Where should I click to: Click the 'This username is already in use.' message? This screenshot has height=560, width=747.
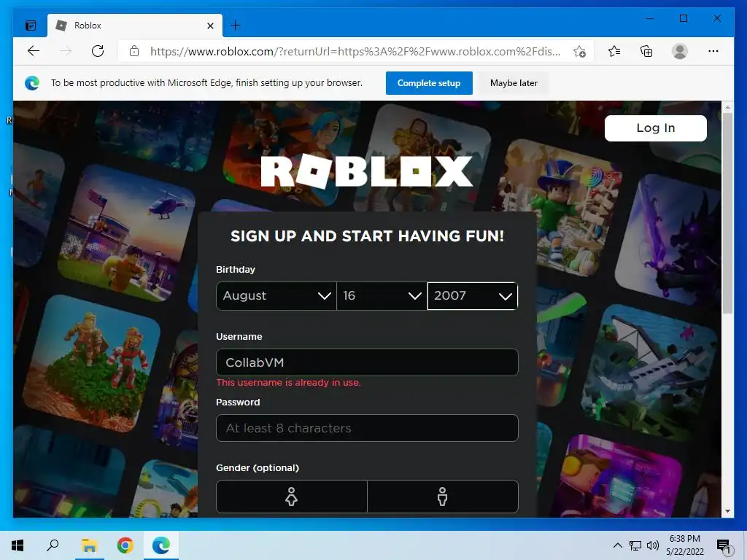coord(288,382)
